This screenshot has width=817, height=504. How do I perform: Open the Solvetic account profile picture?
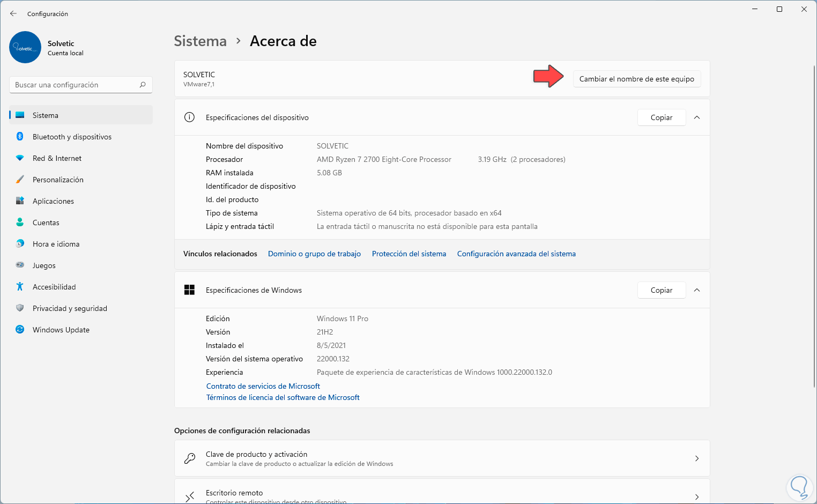[x=25, y=47]
